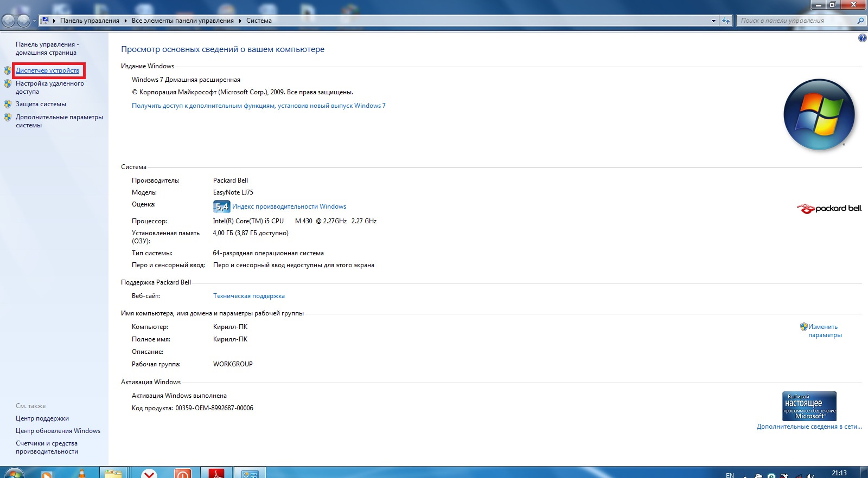Image resolution: width=868 pixels, height=478 pixels.
Task: Open Защита системы link
Action: [x=41, y=104]
